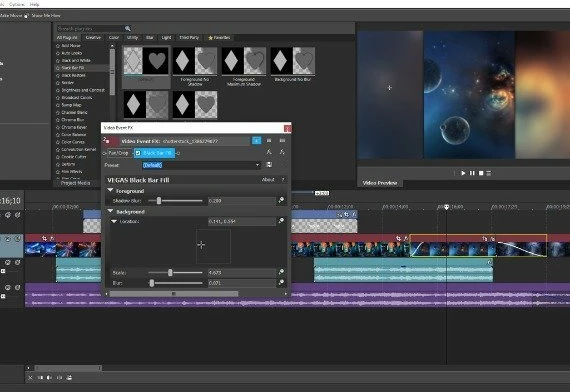This screenshot has height=392, width=570.
Task: Collapse the Location parameter
Action: tap(114, 221)
